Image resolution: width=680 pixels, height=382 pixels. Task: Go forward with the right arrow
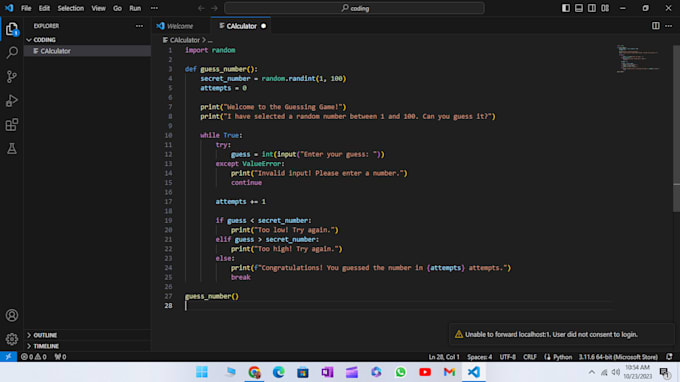[214, 8]
